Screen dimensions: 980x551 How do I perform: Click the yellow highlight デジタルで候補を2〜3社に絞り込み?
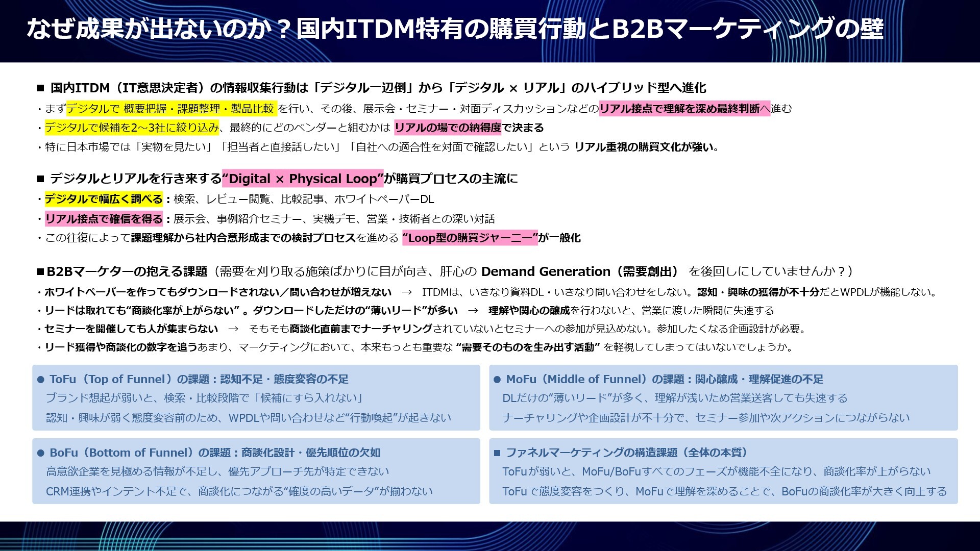(132, 128)
